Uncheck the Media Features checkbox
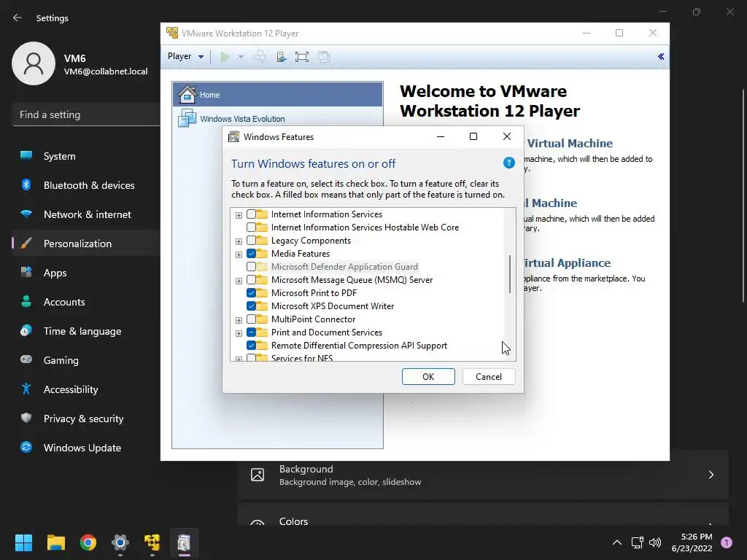 point(251,253)
